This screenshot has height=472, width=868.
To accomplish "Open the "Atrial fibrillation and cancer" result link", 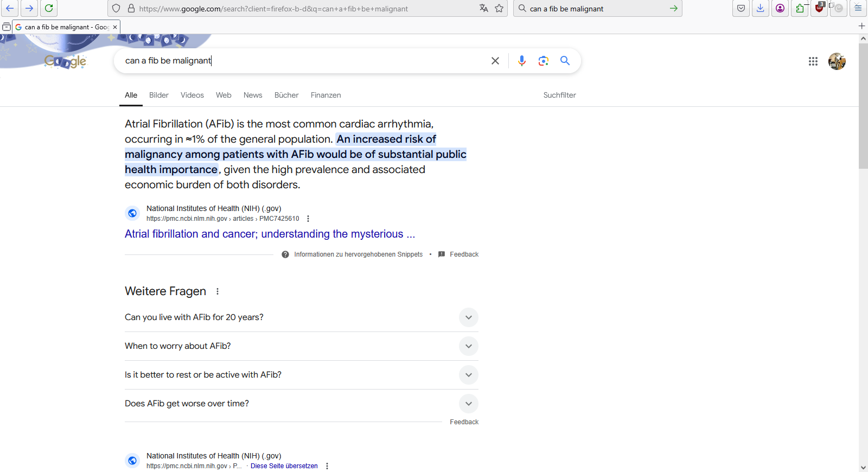I will click(270, 234).
